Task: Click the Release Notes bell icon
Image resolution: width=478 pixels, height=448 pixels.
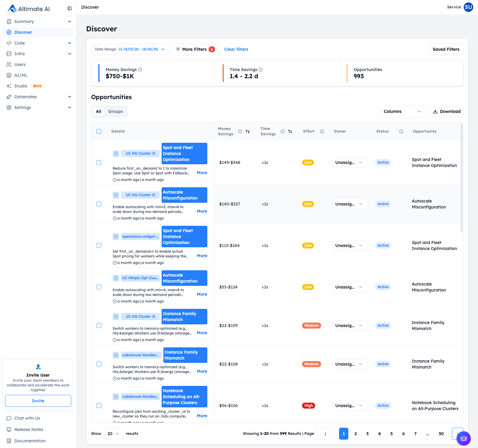Action: [x=9, y=429]
